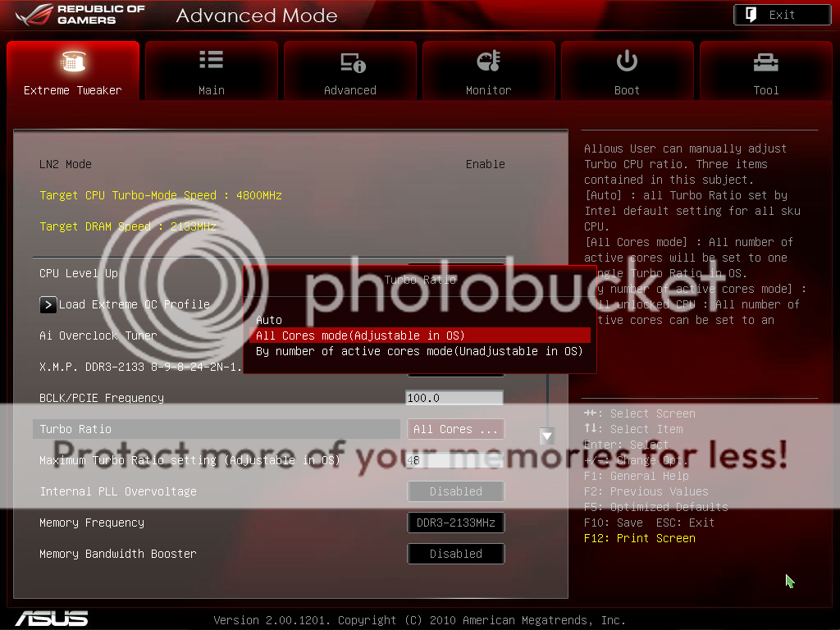840x630 pixels.
Task: Click the F12: Print Screen hint
Action: [x=640, y=538]
